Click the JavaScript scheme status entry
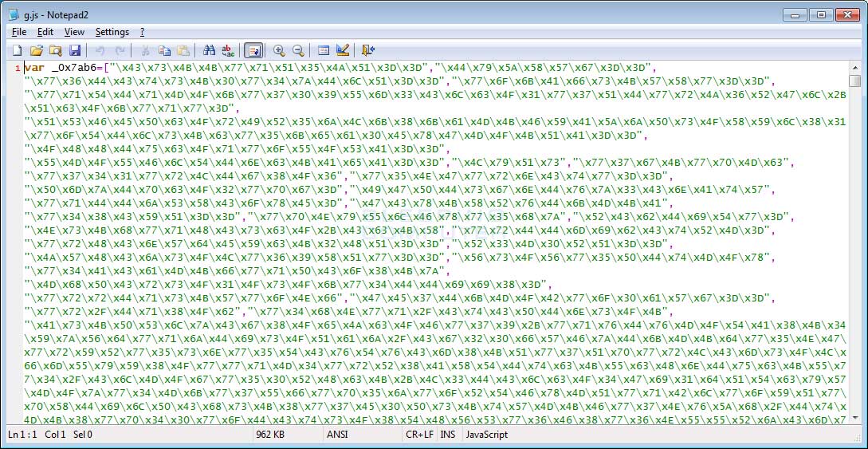 (487, 435)
